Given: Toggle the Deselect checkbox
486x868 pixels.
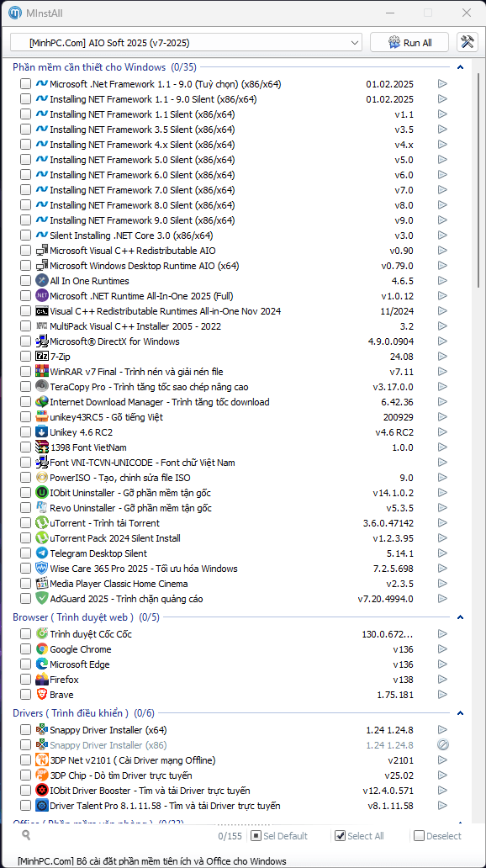Looking at the screenshot, I should click(x=419, y=836).
